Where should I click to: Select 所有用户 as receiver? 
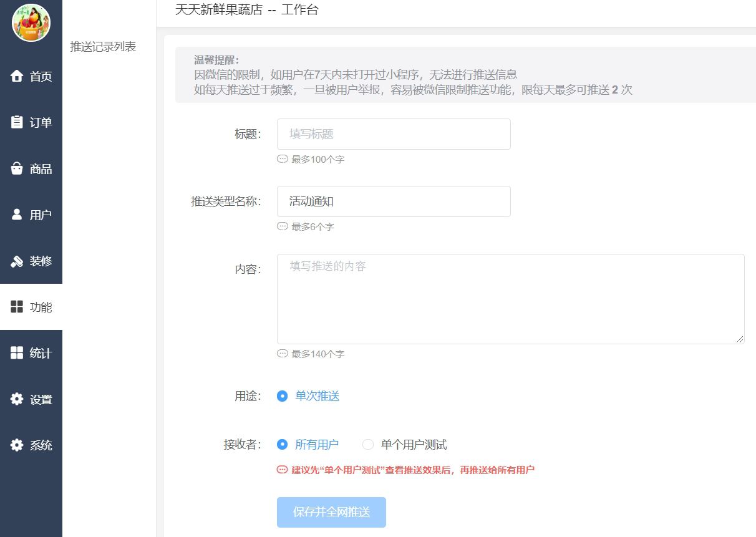click(x=283, y=445)
